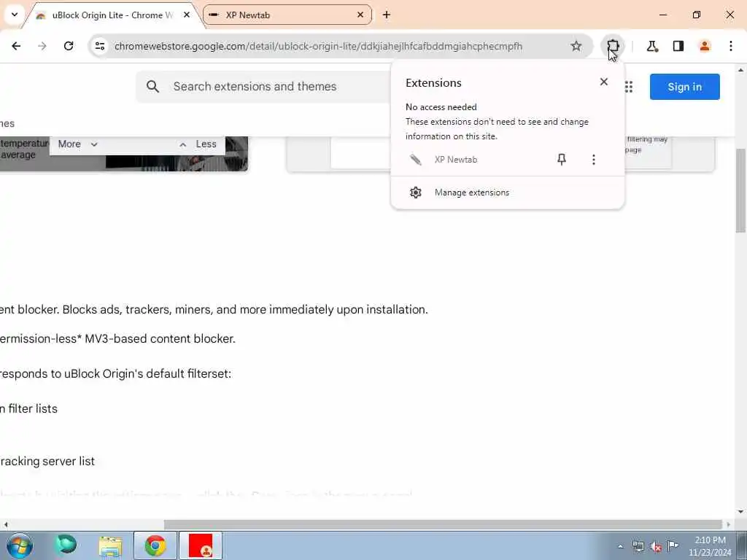747x560 pixels.
Task: View site information icon in address bar
Action: pyautogui.click(x=99, y=46)
